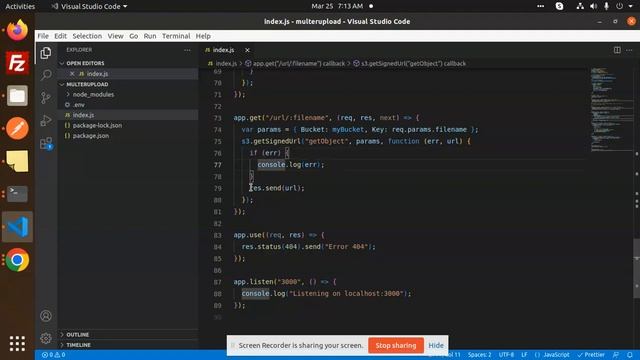Open Terminal from the dock
Screen dimensions: 640x360
tap(17, 193)
